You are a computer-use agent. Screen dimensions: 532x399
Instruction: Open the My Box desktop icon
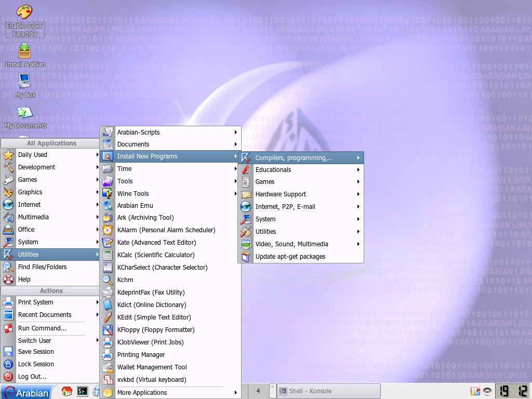click(24, 86)
